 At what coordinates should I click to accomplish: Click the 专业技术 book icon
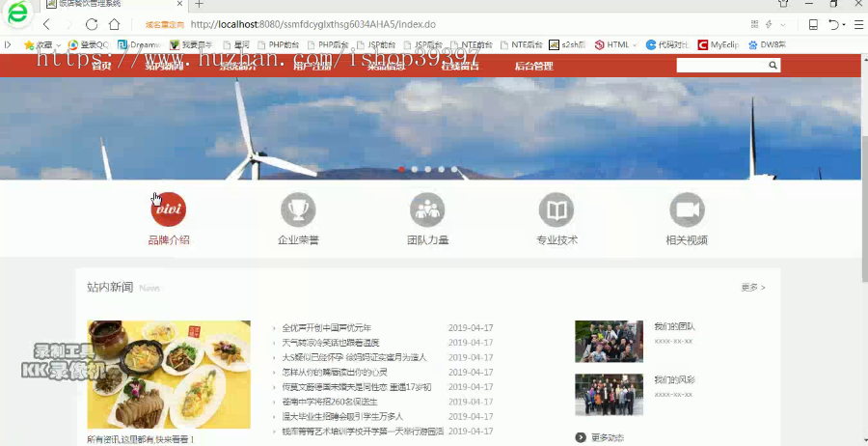tap(556, 209)
